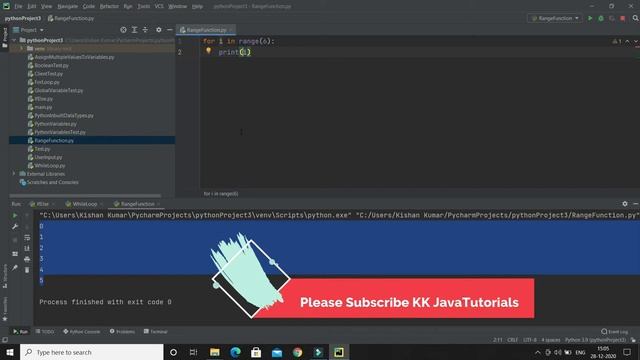Expand External Libraries node
640x360 pixels.
(14, 174)
